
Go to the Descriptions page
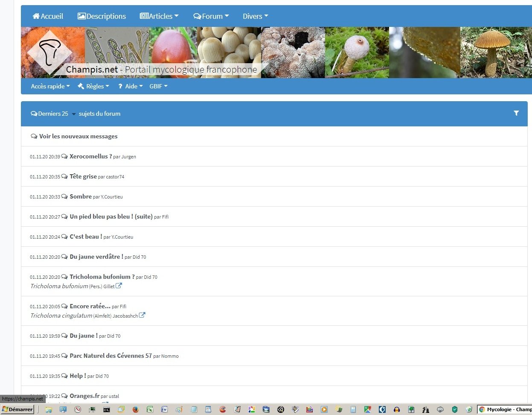(x=102, y=16)
